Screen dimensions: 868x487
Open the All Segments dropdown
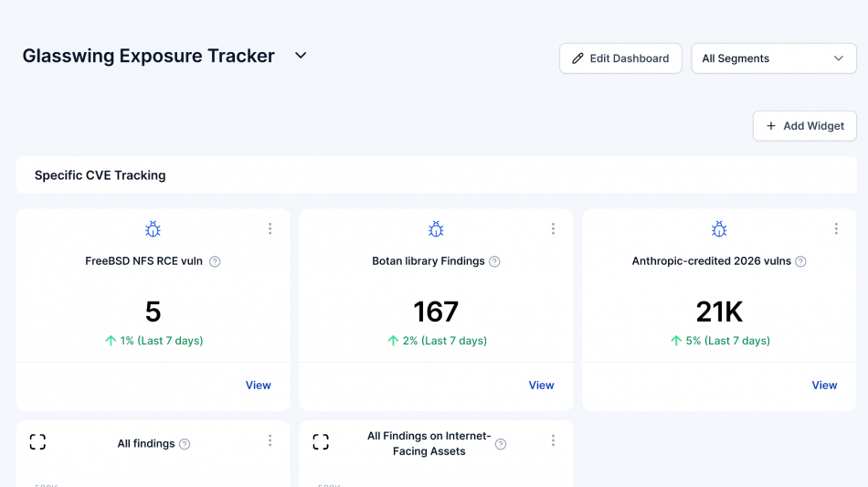(773, 58)
